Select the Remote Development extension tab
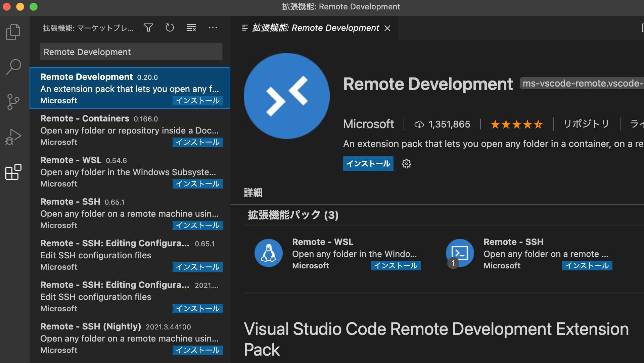644x363 pixels. pyautogui.click(x=315, y=28)
